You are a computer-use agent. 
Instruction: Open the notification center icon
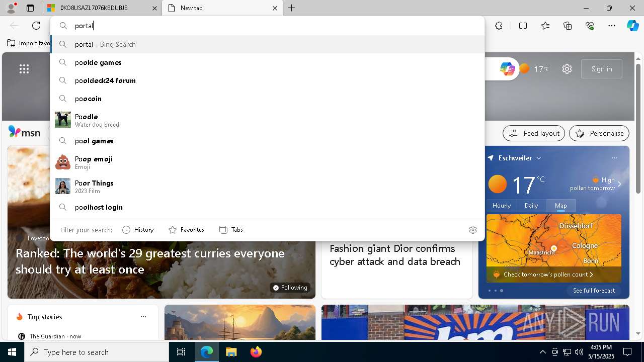pyautogui.click(x=627, y=352)
